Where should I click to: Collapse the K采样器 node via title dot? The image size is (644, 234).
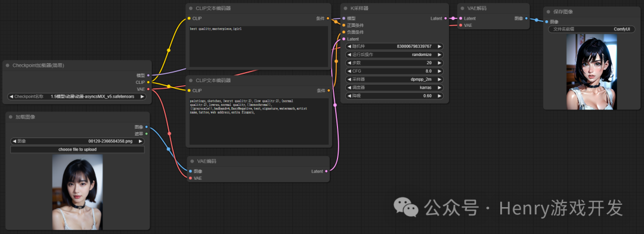346,8
